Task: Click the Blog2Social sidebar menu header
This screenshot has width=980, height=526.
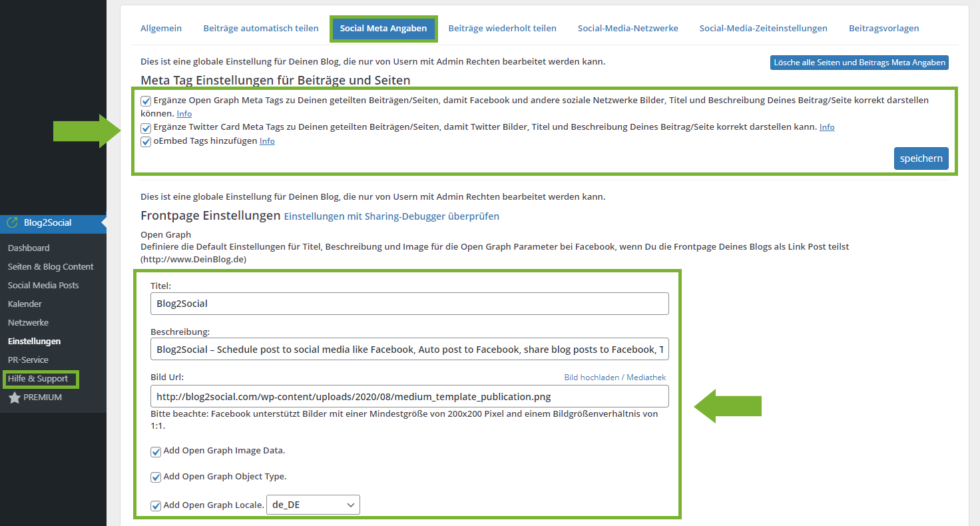Action: 53,223
